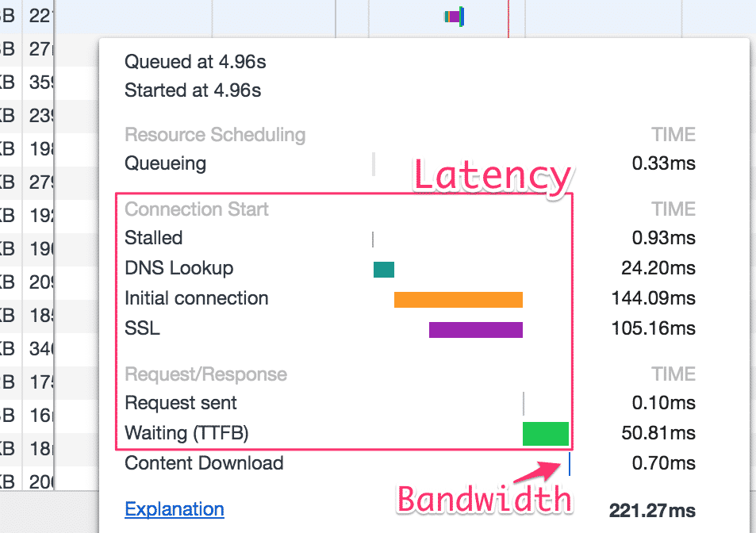The height and width of the screenshot is (533, 756).
Task: Click the purple SSL timing bar
Action: pos(475,329)
